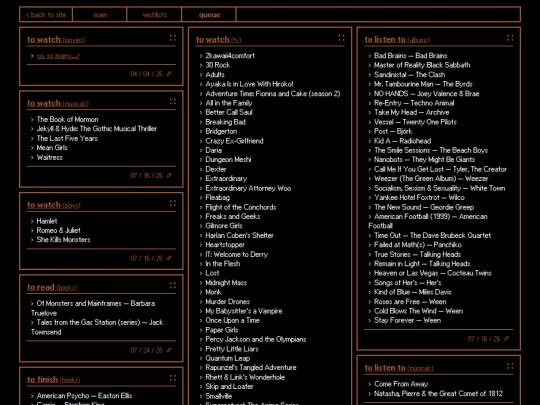This screenshot has height=405, width=540.
Task: Click 'Come From Away' musical entry
Action: pos(401,384)
